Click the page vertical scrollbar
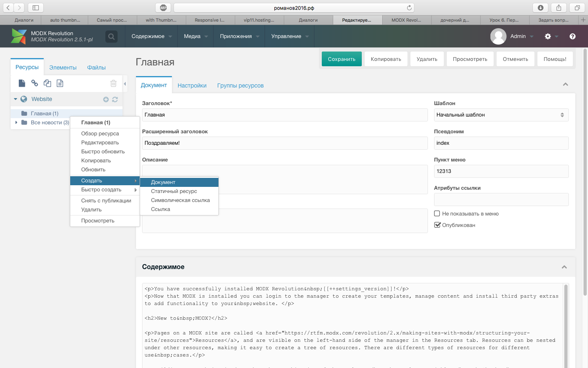This screenshot has width=588, height=368. (x=585, y=172)
